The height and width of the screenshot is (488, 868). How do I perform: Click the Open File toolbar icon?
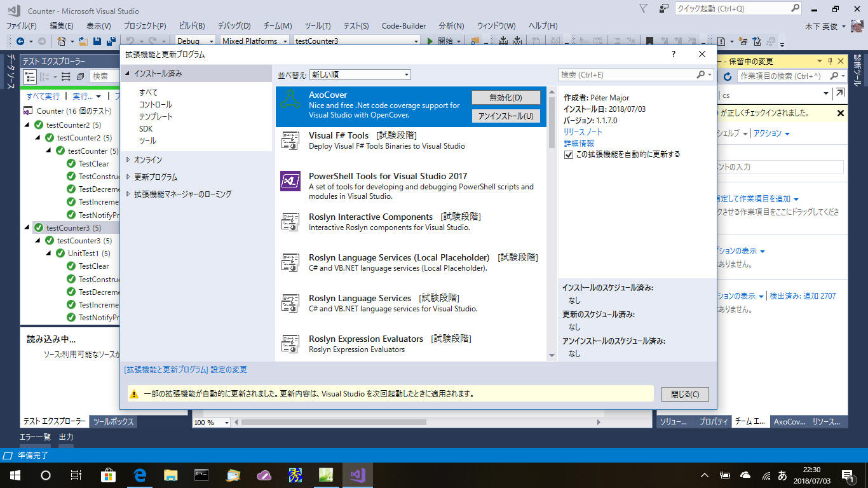pyautogui.click(x=83, y=41)
